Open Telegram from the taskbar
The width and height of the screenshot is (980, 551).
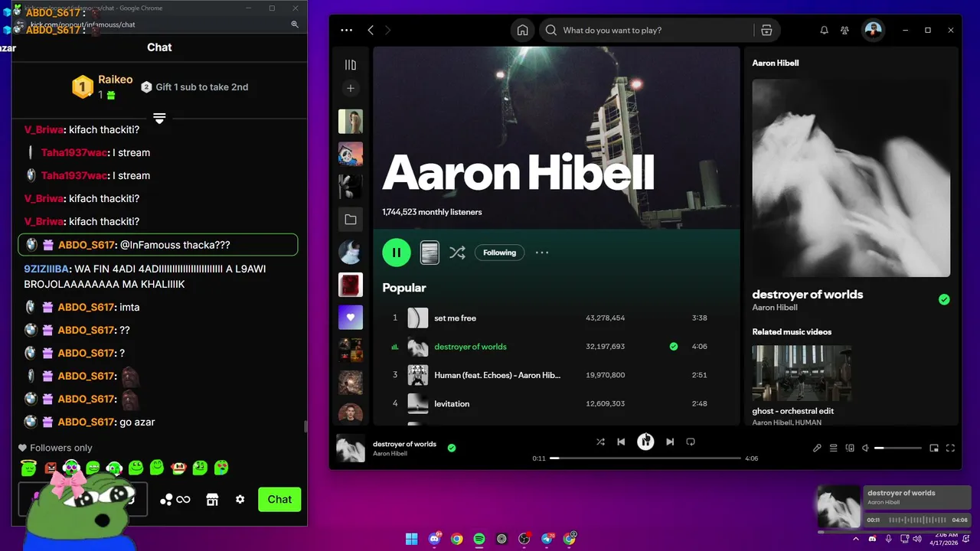point(547,539)
